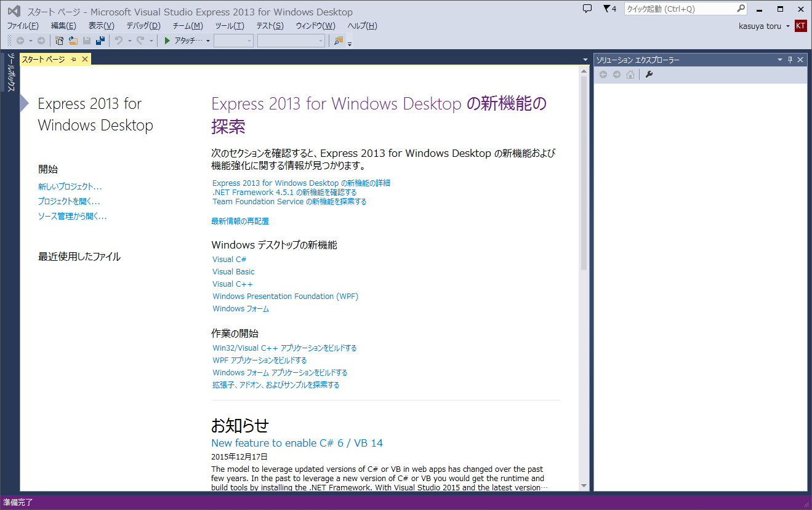Open the Visual C# link
Image resolution: width=812 pixels, height=510 pixels.
(x=230, y=260)
